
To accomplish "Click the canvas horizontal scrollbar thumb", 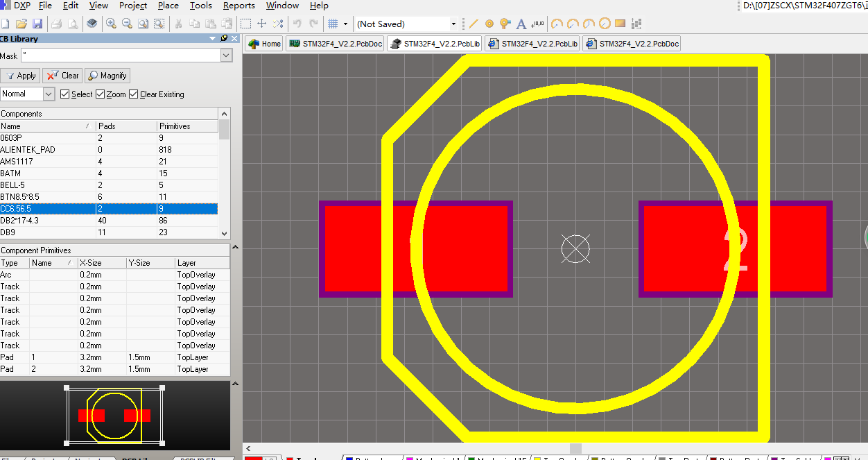I will 575,449.
